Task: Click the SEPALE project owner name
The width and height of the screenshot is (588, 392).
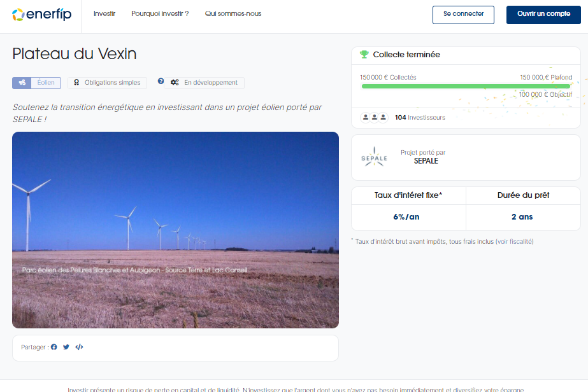Action: 426,161
